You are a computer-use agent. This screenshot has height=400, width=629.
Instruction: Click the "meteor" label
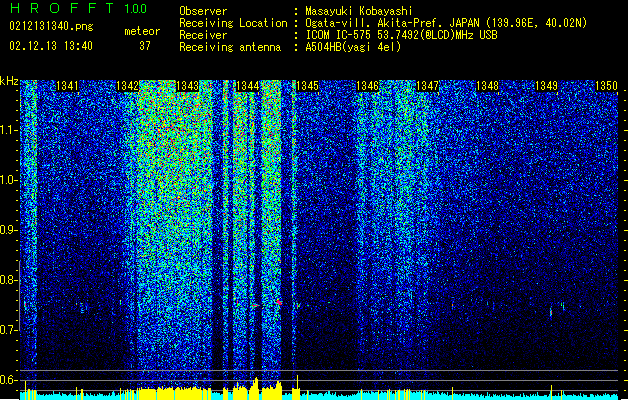coord(142,31)
